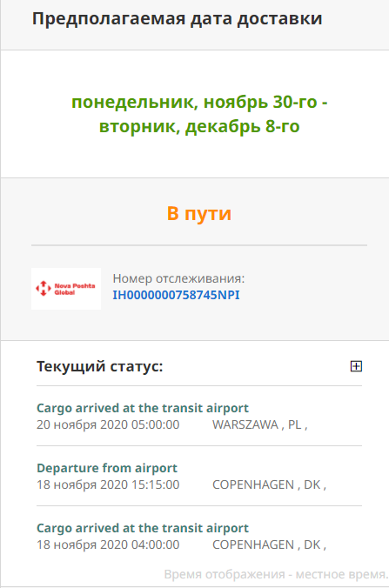Click the date 18 ноября 2020 04:00:00

108,545
